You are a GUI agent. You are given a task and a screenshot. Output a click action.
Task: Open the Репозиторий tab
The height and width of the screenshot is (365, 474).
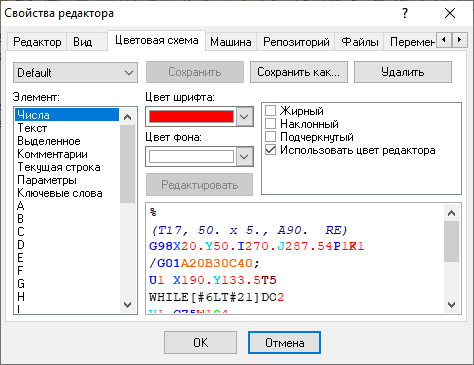[296, 42]
